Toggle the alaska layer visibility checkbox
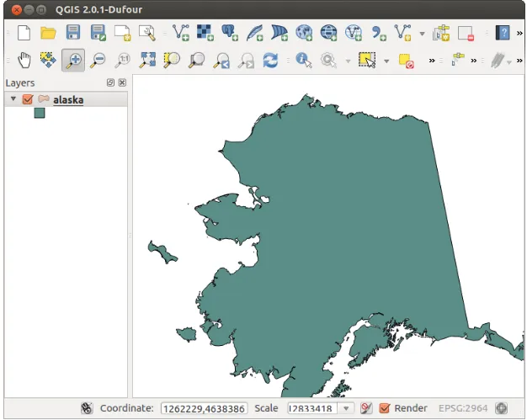527x420 pixels. [28, 100]
